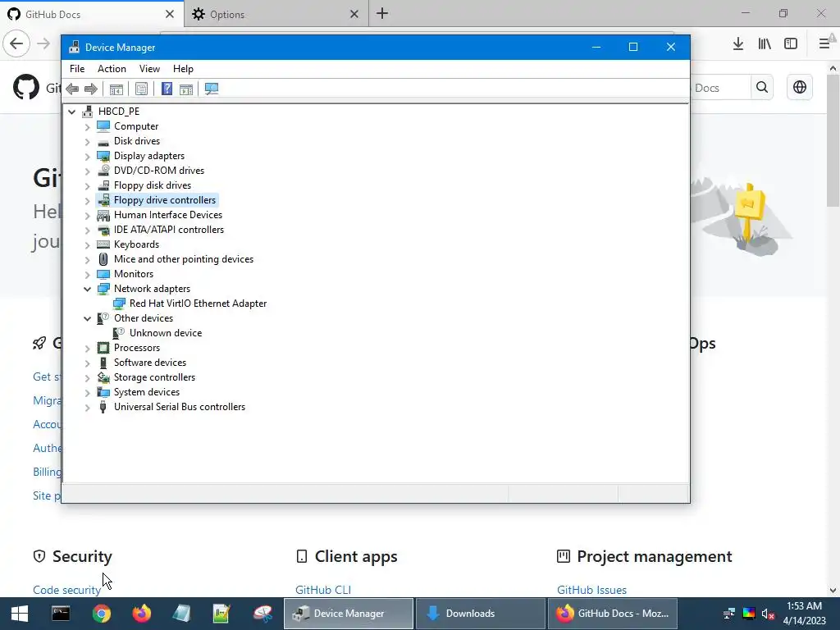
Task: Select the Unknown device entry
Action: pos(166,333)
